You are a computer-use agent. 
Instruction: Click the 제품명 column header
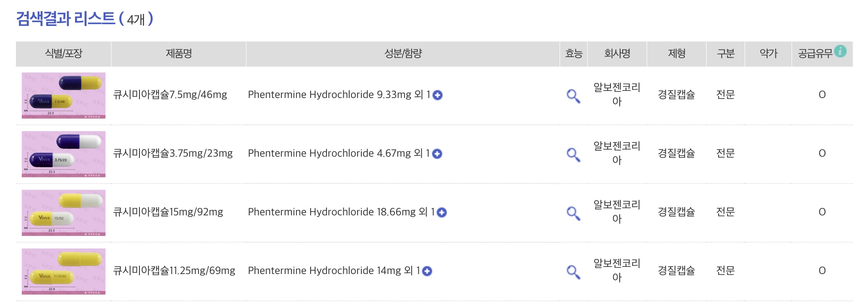pyautogui.click(x=179, y=54)
